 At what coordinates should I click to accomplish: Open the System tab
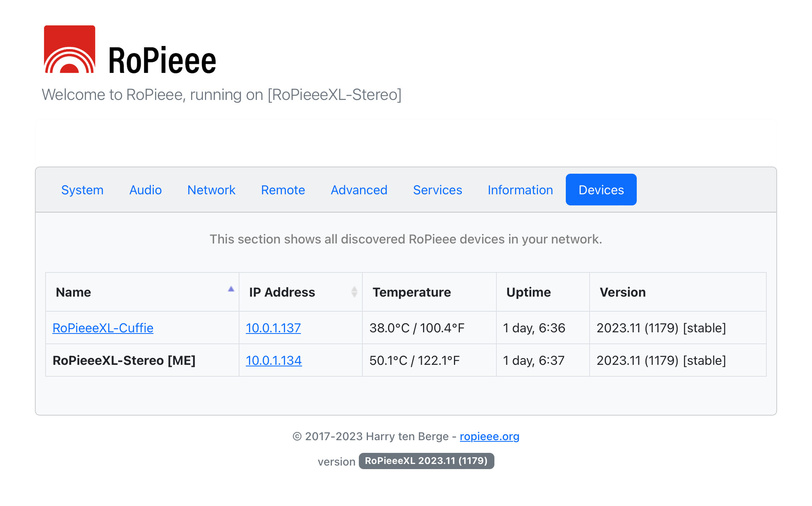[82, 190]
